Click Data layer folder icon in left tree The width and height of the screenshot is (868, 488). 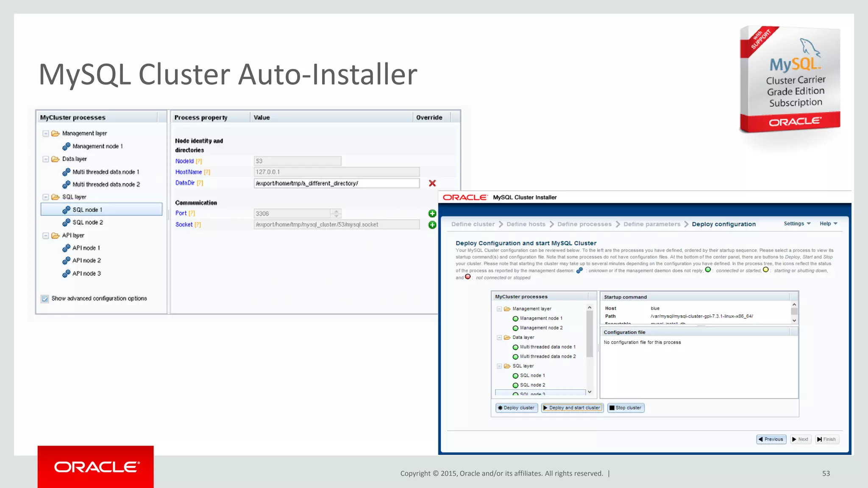tap(55, 159)
